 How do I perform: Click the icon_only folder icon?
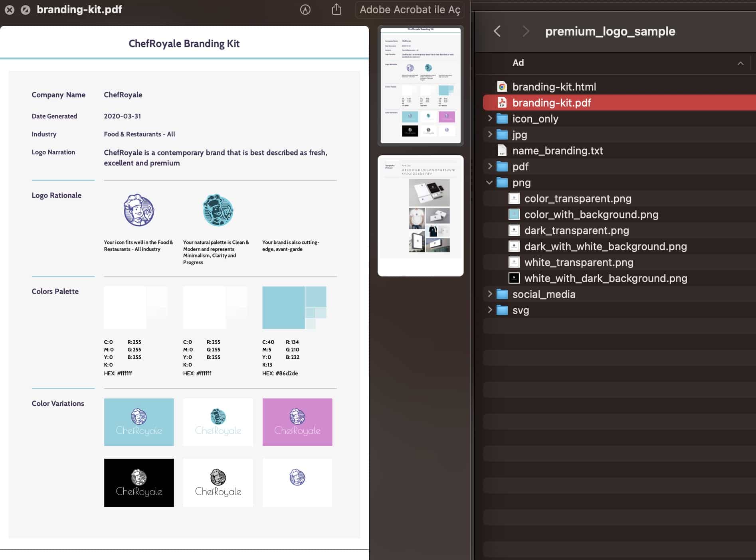(502, 118)
